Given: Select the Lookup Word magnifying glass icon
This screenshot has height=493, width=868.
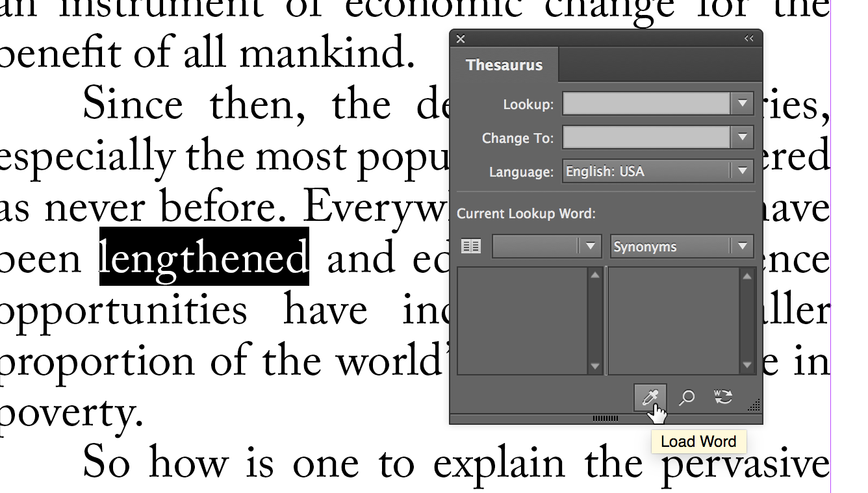Looking at the screenshot, I should tap(686, 398).
